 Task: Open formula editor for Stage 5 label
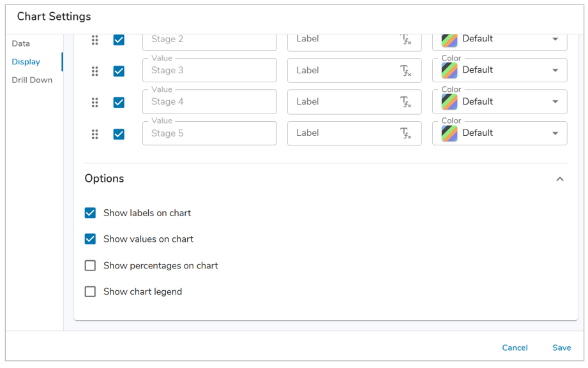pyautogui.click(x=406, y=133)
